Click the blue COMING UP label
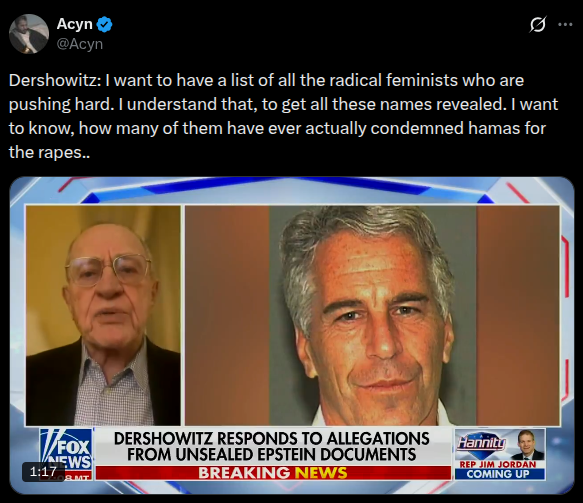The height and width of the screenshot is (503, 583). 500,474
